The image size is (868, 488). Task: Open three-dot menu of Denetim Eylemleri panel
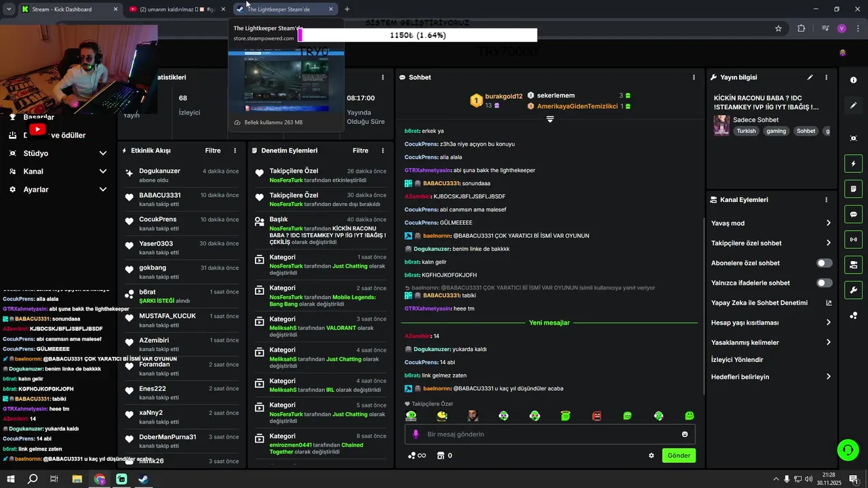pyautogui.click(x=382, y=150)
